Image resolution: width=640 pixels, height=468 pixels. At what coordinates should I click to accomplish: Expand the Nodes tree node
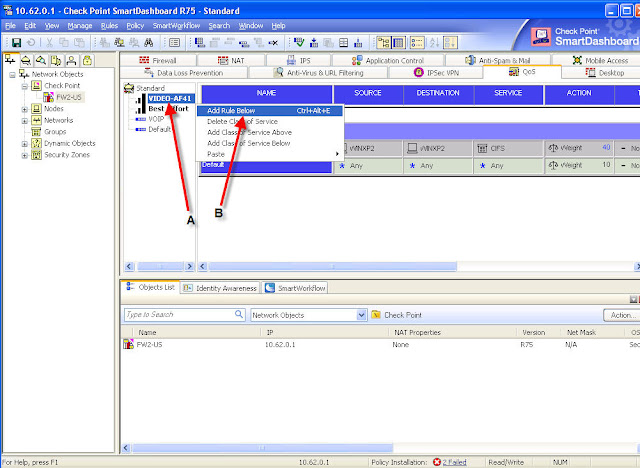pyautogui.click(x=24, y=109)
